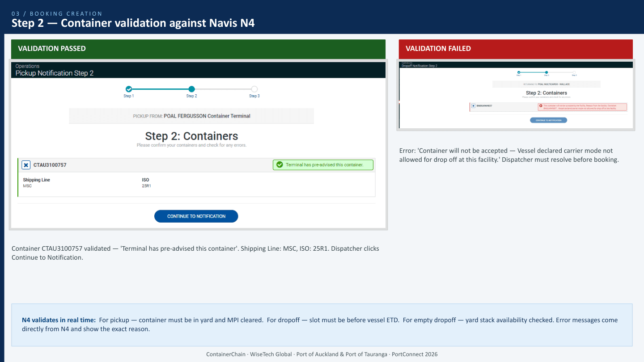Screen dimensions: 644x362
Task: Remove container CTAU3100757 with its X icon
Action: (x=26, y=165)
